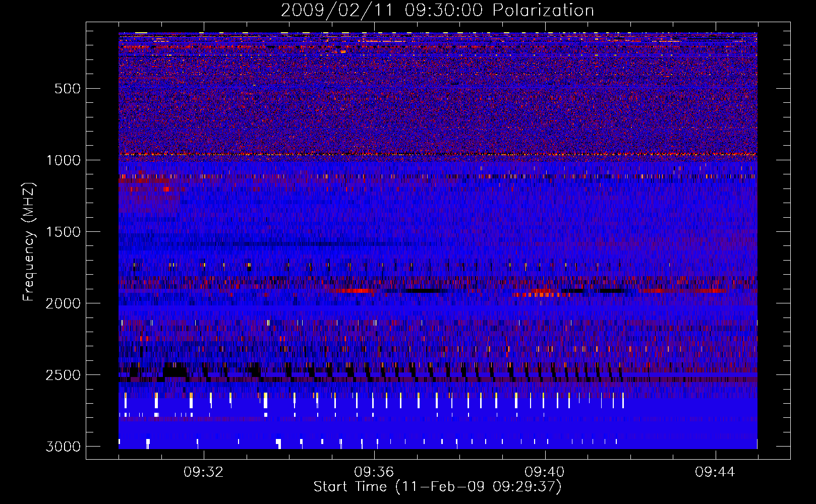Click the 09:40 time tick label
The height and width of the screenshot is (504, 816).
coord(544,472)
